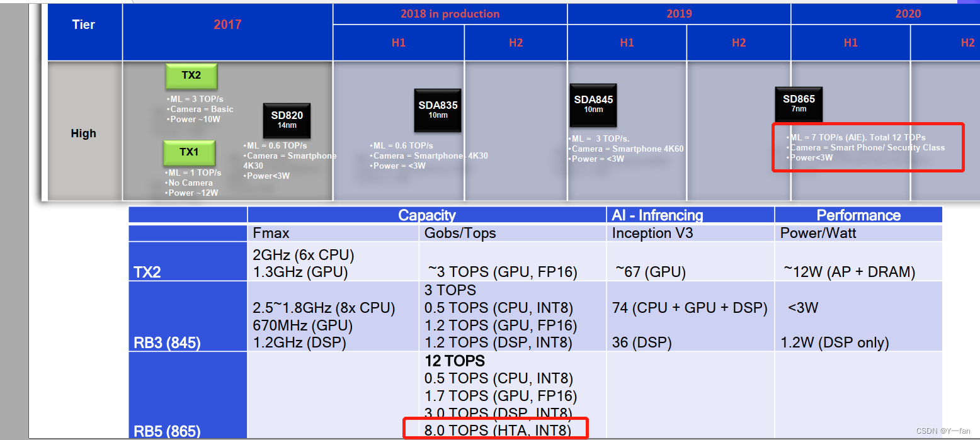Select the SDA835 10nm chip block
980x440 pixels.
click(x=438, y=110)
